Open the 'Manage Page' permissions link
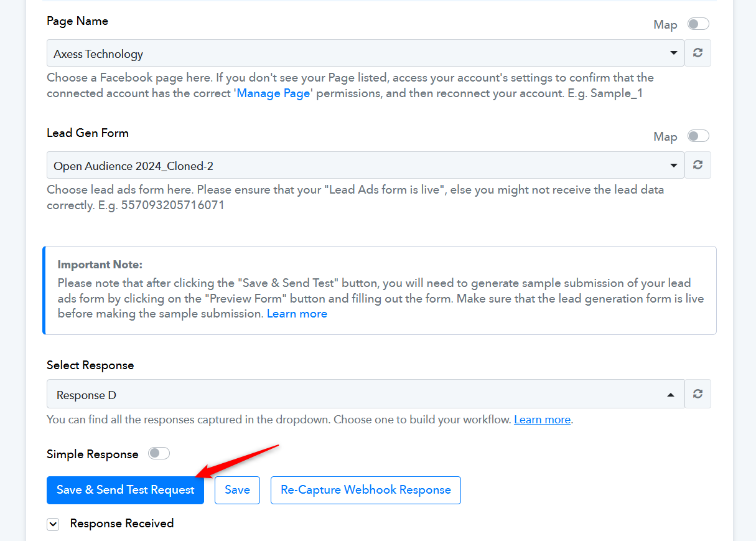Viewport: 756px width, 541px height. click(273, 93)
